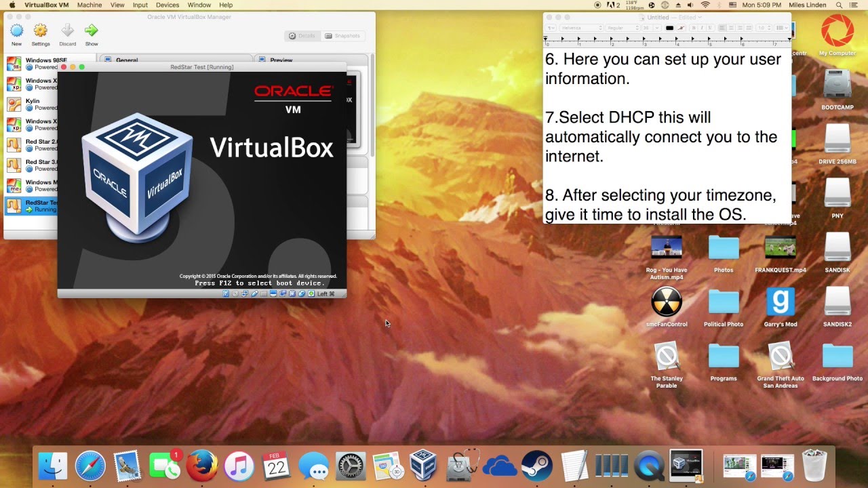
Task: Open the Machine menu
Action: pyautogui.click(x=89, y=5)
